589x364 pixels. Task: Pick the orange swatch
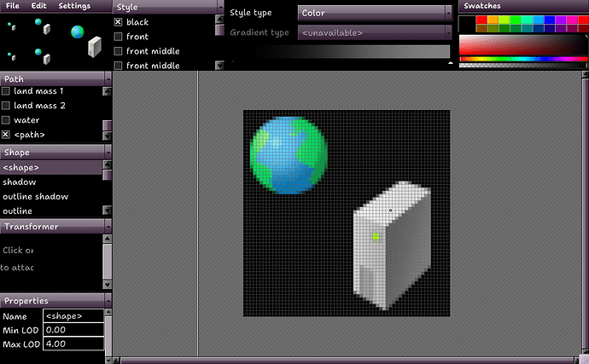click(x=493, y=20)
